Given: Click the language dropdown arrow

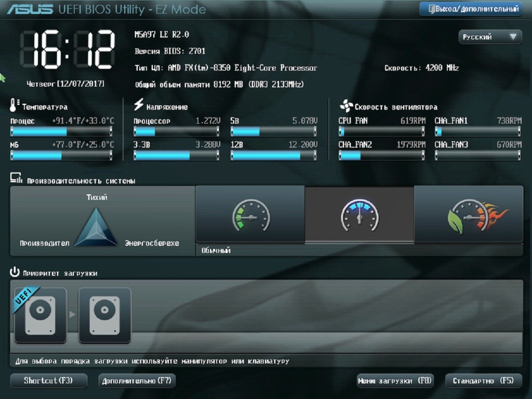Looking at the screenshot, I should 513,36.
